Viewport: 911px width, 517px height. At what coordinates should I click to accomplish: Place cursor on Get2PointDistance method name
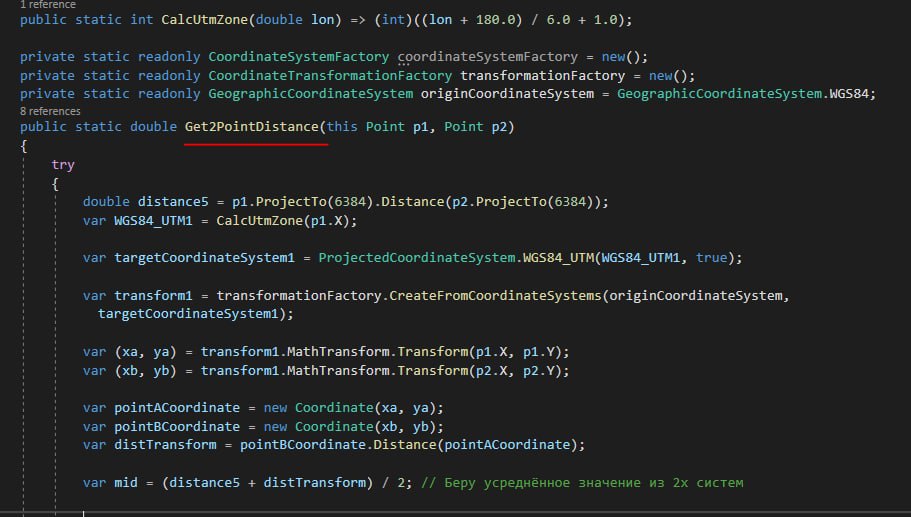coord(252,127)
